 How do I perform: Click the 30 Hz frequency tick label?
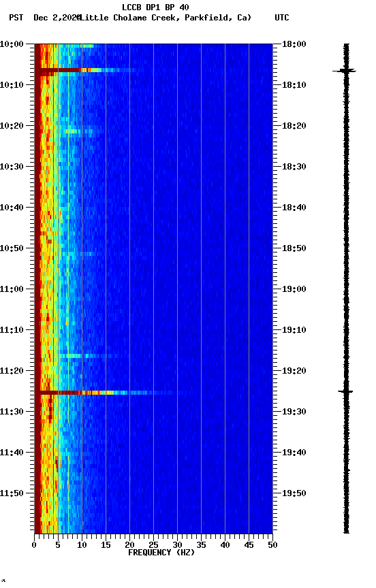point(177,545)
